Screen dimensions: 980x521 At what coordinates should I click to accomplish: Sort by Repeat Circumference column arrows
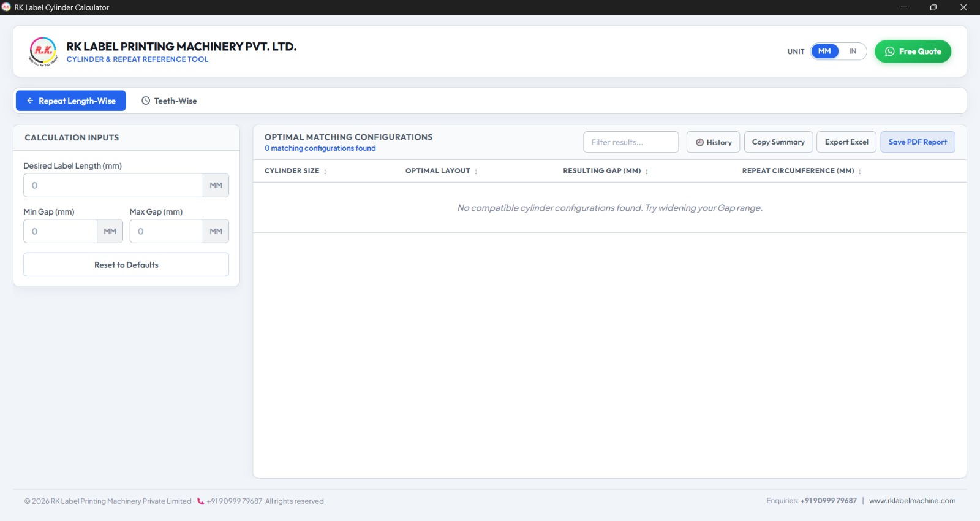tap(860, 172)
